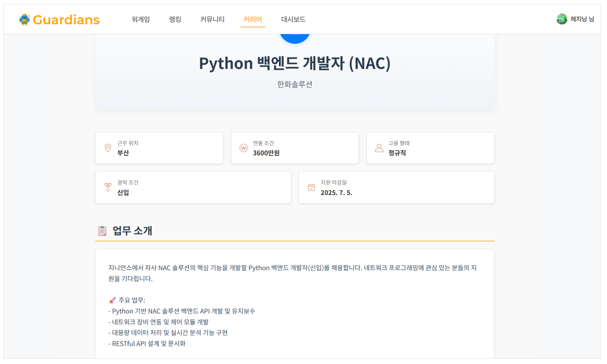Click the Python 백엔드 개발자 (NAC) title
607x364 pixels.
295,63
